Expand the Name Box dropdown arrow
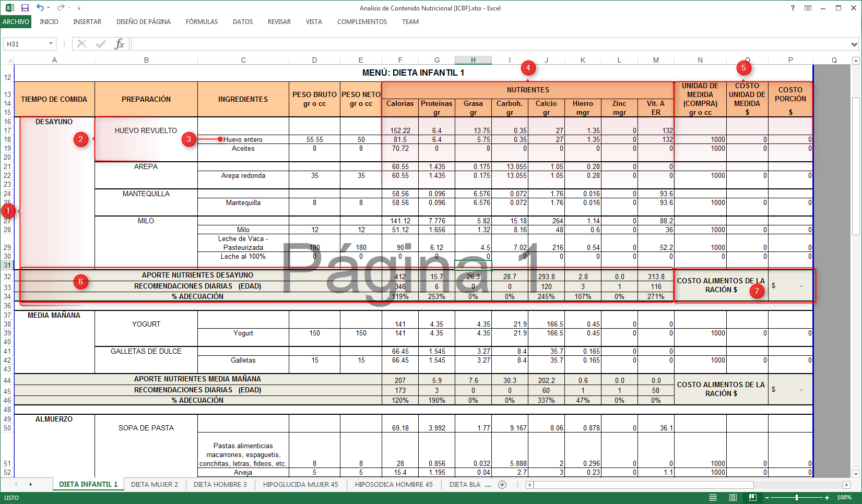 tap(51, 44)
